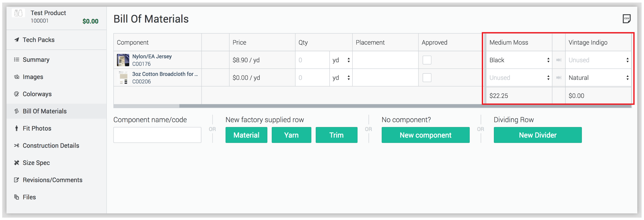Click the Size Spec ruler icon
This screenshot has width=644, height=220.
16,163
